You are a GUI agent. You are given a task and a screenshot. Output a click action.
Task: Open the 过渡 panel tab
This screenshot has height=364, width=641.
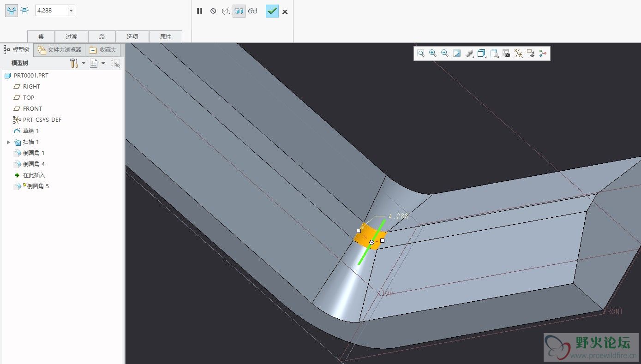[x=71, y=37]
